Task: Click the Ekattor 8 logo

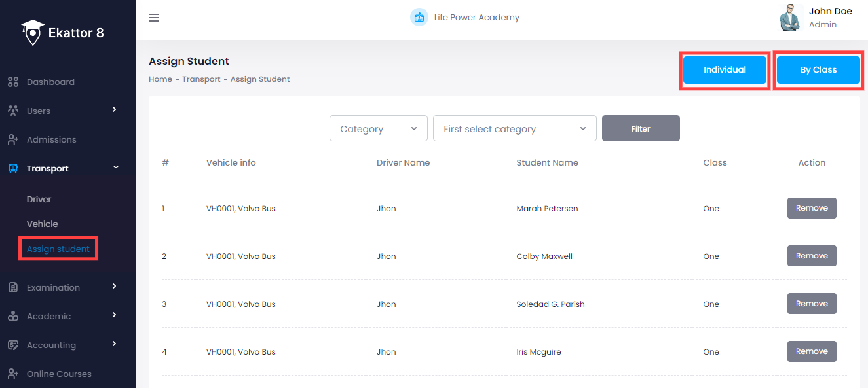Action: click(x=62, y=31)
